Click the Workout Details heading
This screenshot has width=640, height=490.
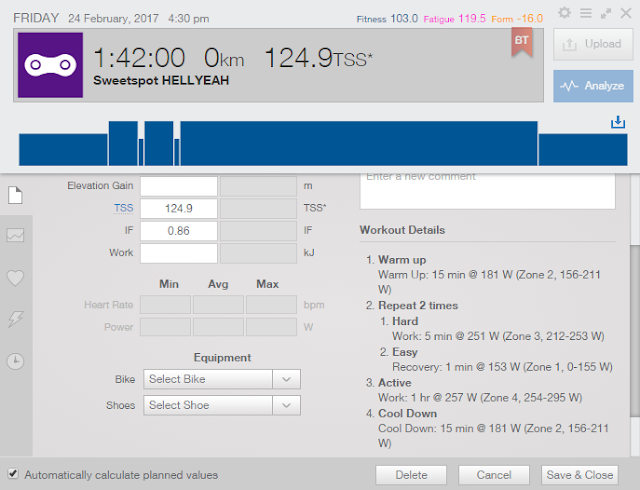tap(402, 230)
